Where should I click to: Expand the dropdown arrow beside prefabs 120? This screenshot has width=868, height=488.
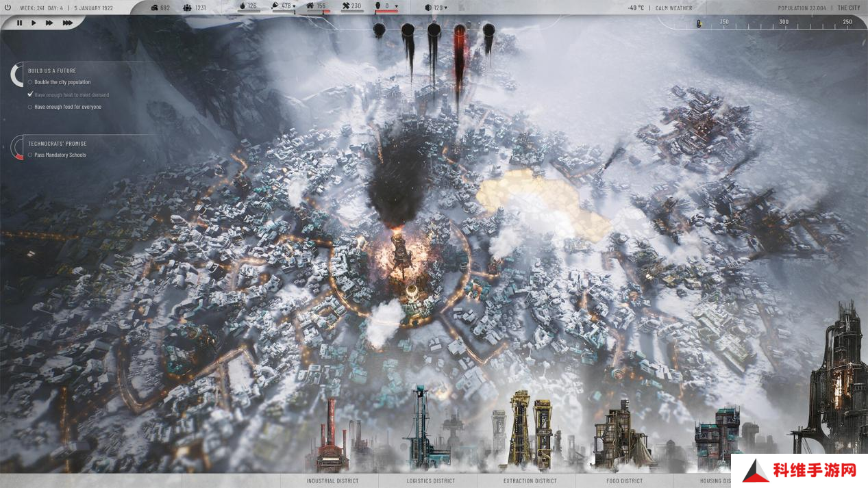[446, 8]
